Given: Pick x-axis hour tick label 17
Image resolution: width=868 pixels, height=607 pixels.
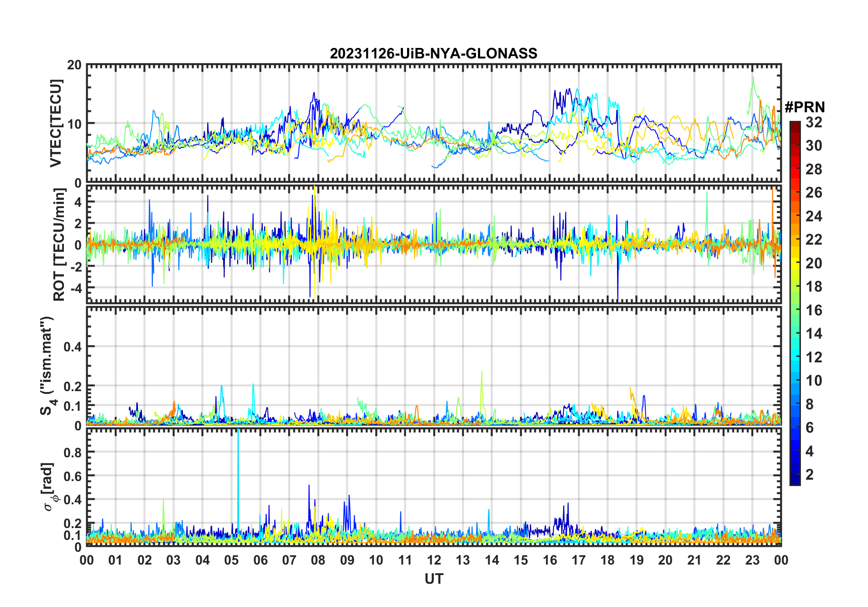Looking at the screenshot, I should click(579, 560).
